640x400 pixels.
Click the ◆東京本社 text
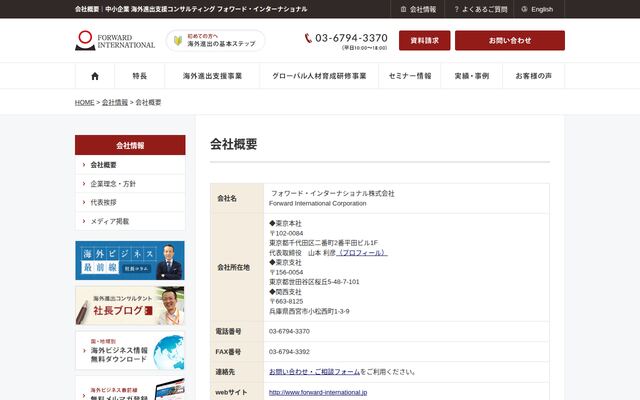[285, 223]
